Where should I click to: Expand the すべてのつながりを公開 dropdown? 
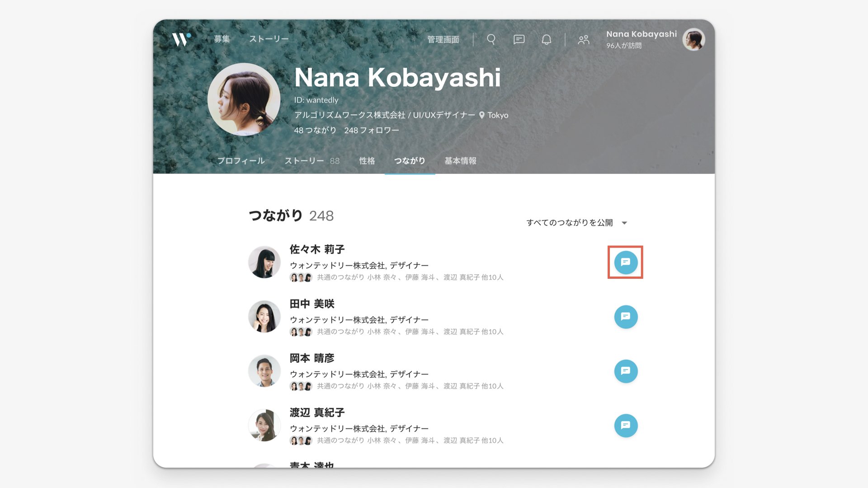(x=576, y=223)
